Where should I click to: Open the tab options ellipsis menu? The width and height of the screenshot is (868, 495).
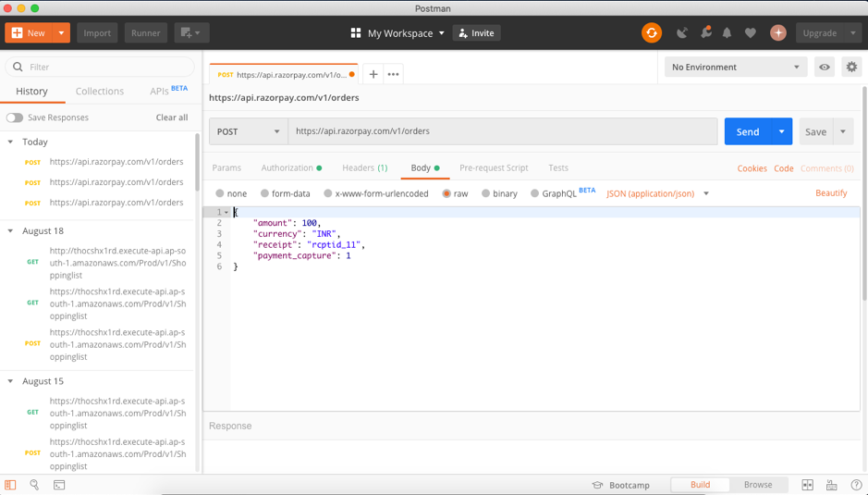(393, 74)
